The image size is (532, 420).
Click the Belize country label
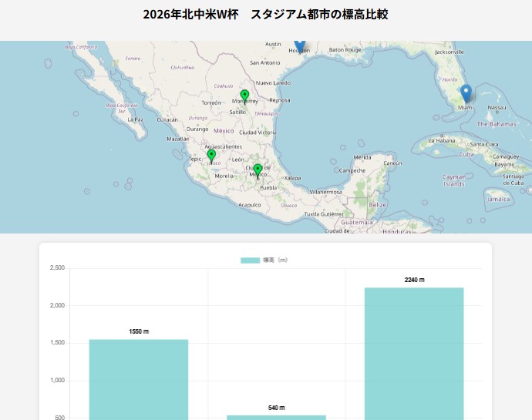click(378, 205)
